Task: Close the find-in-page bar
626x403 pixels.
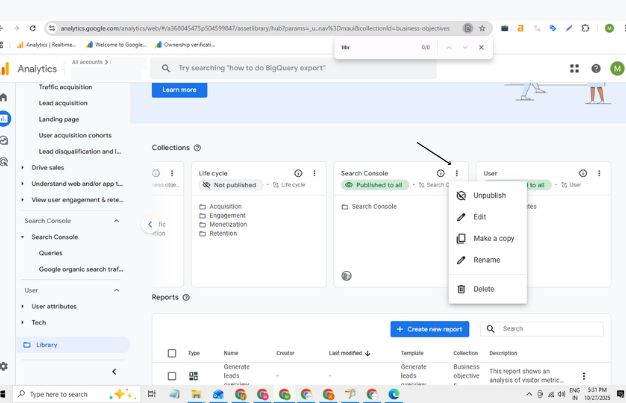Action: pos(481,47)
